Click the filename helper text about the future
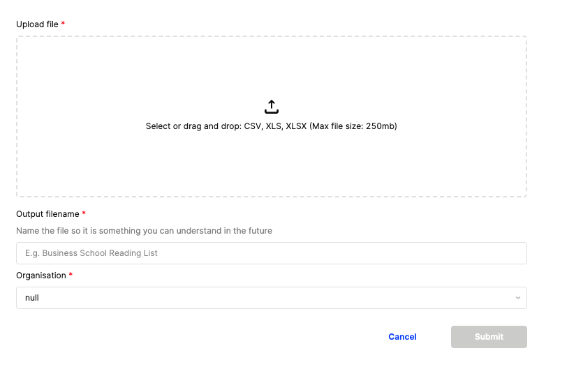Screen dimensions: 583x392 click(x=144, y=231)
